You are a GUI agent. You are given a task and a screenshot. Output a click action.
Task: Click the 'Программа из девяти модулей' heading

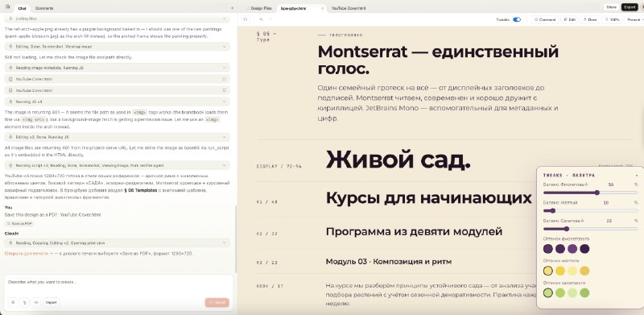pyautogui.click(x=414, y=231)
